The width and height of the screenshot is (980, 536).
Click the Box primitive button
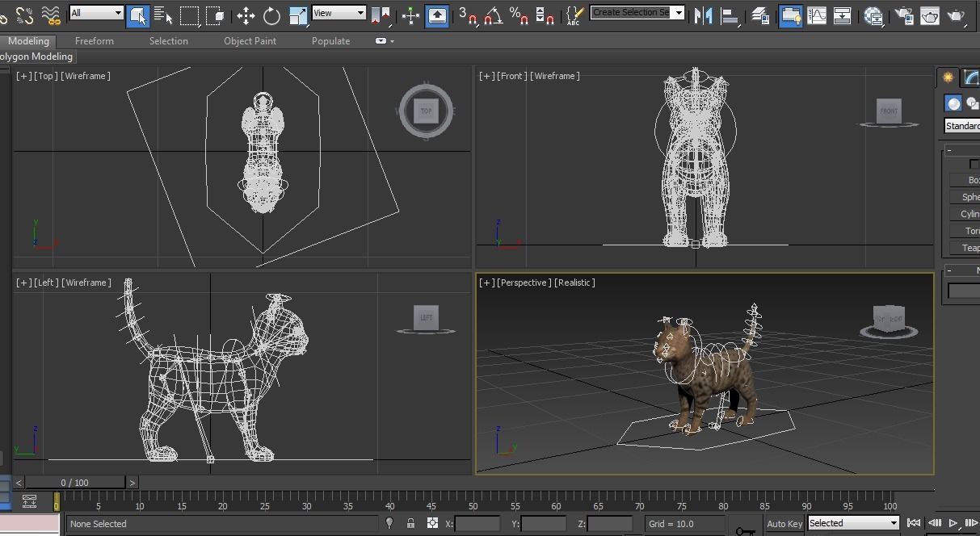(965, 180)
